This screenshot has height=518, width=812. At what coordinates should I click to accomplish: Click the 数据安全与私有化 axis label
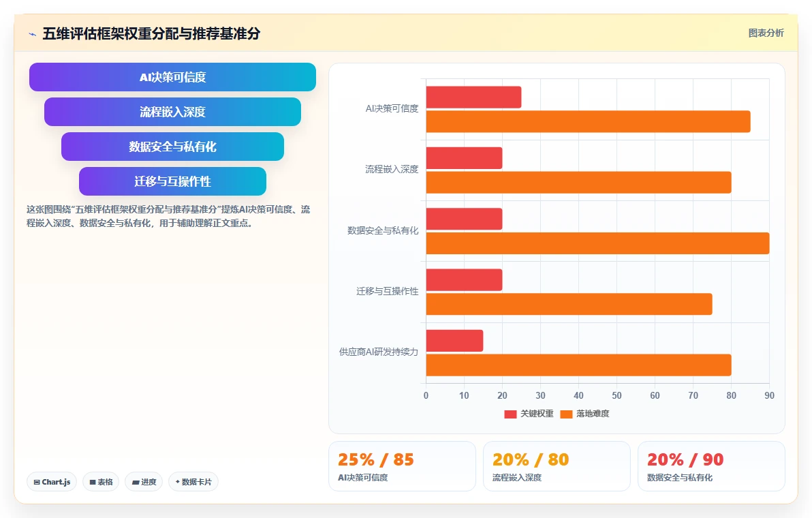383,230
